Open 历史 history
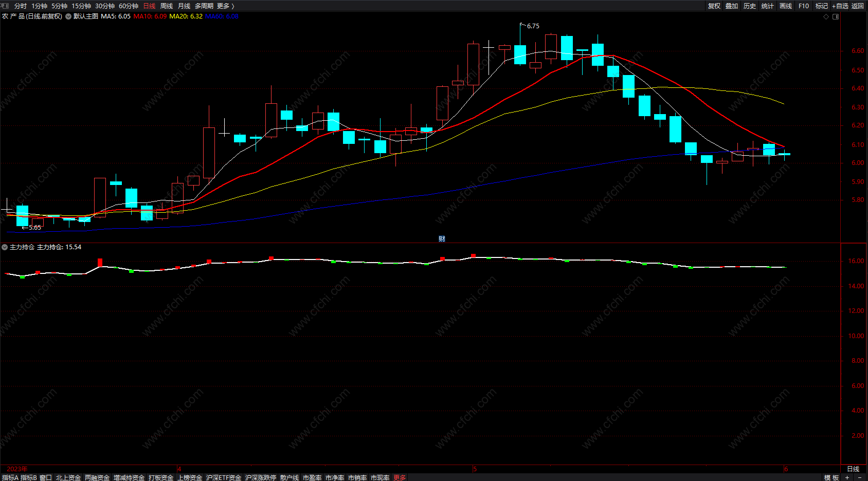 750,6
